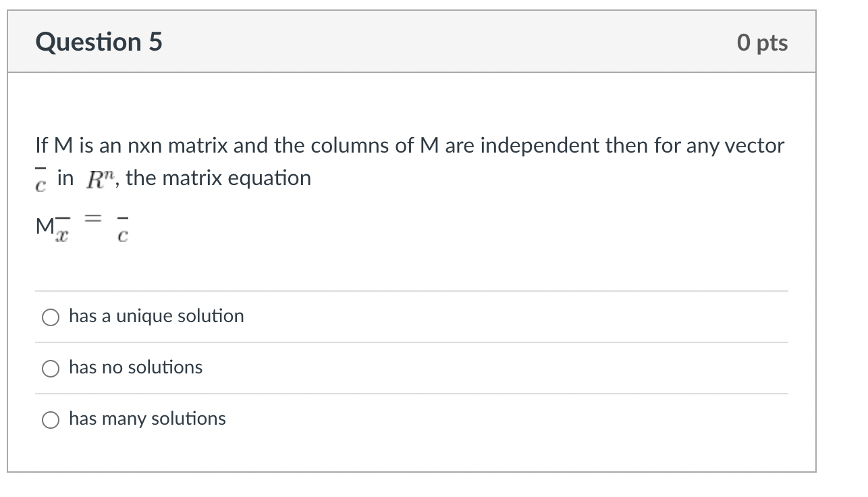The height and width of the screenshot is (497, 868).
Task: Click the '0 pts' points label
Action: point(763,42)
